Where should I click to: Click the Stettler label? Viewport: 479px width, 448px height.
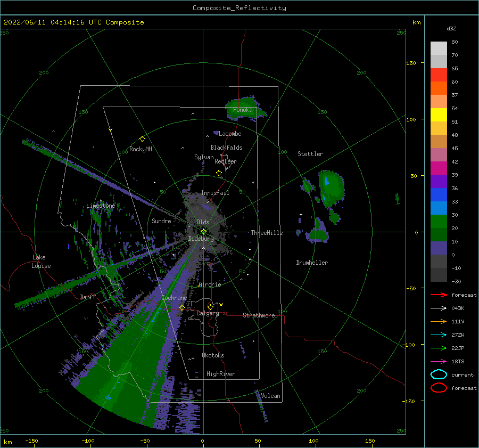310,154
